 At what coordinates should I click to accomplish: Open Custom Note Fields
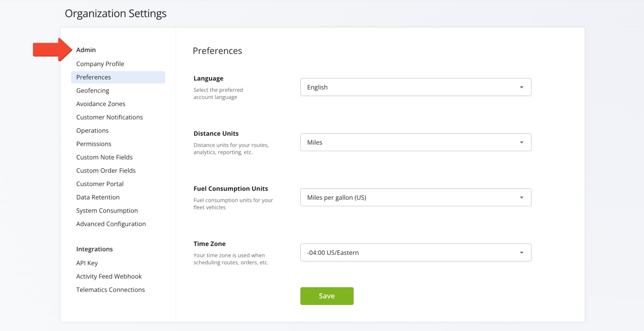[104, 157]
